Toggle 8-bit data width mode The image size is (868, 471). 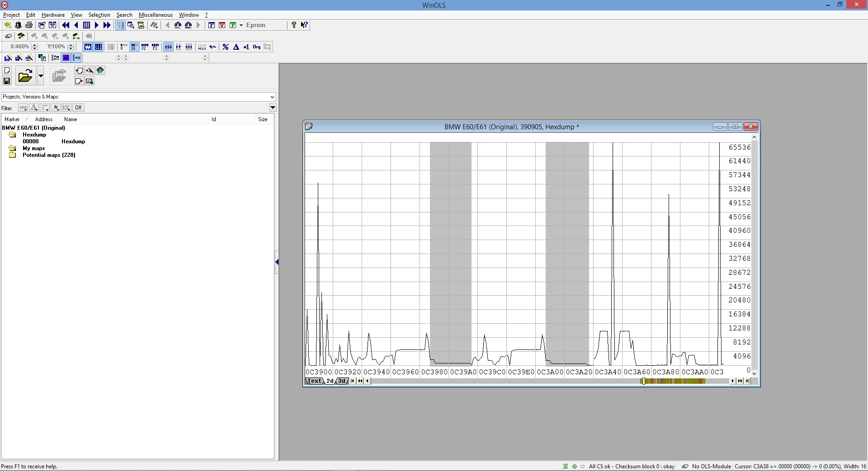[123, 47]
